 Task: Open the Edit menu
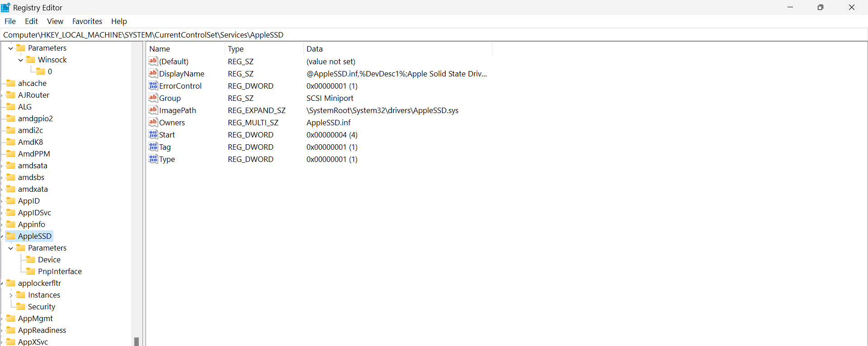pyautogui.click(x=31, y=21)
